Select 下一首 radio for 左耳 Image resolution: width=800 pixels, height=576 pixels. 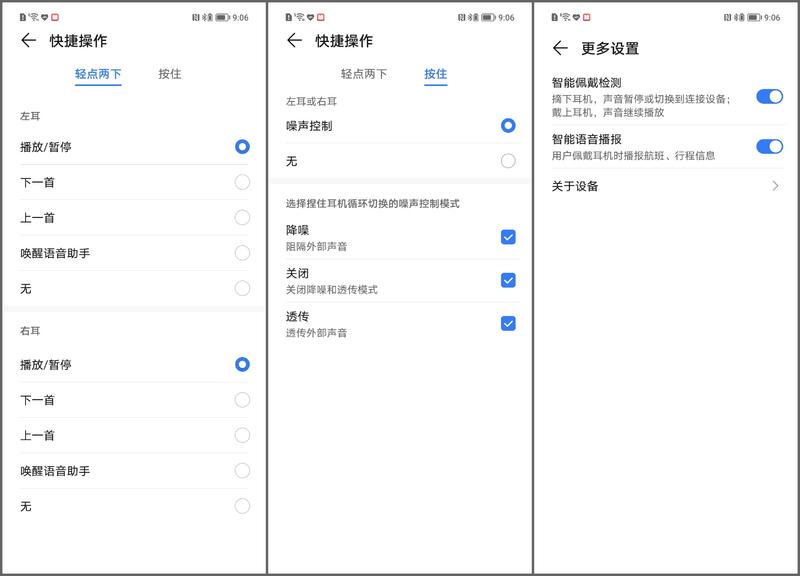coord(242,182)
